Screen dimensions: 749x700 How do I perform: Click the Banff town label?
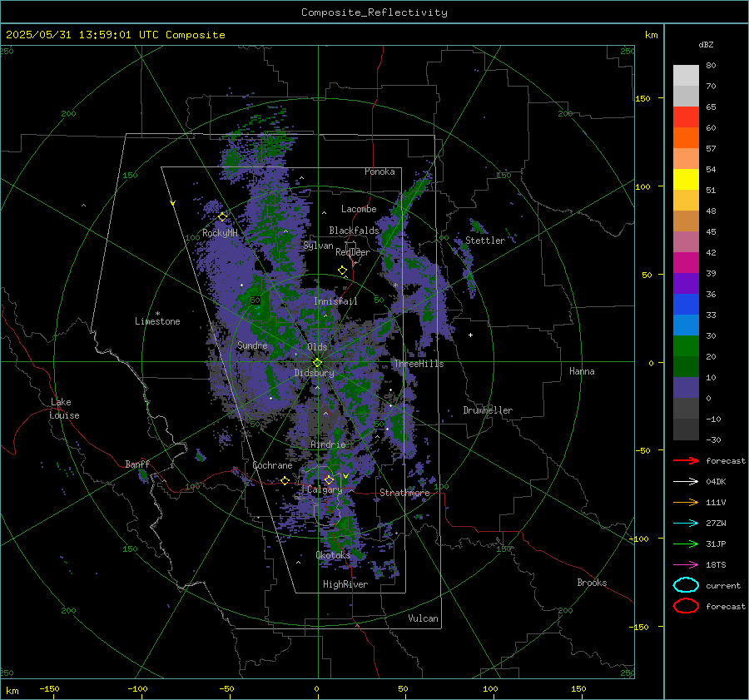click(x=137, y=464)
